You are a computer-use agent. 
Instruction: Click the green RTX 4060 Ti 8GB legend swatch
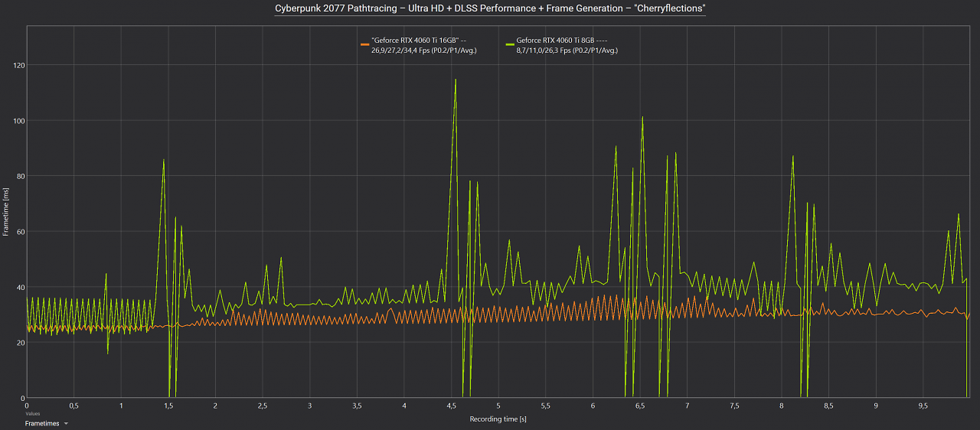pos(510,45)
